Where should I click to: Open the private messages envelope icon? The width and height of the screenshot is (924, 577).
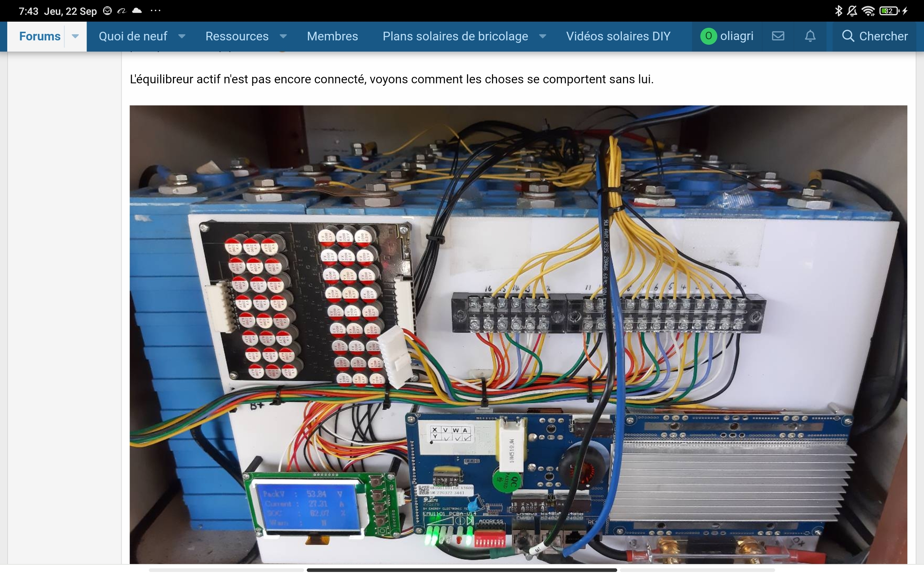(x=778, y=36)
